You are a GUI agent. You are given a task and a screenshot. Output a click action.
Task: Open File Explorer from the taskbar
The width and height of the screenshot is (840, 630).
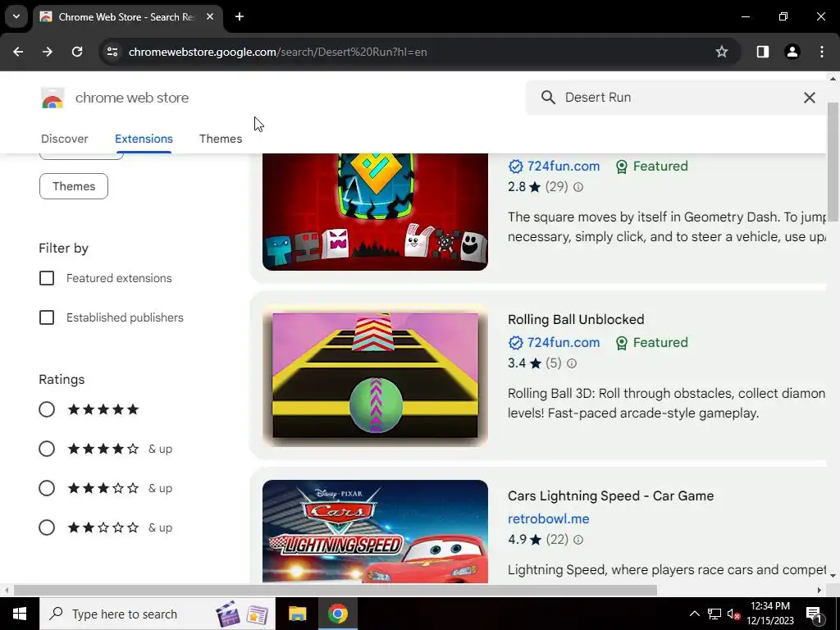[297, 614]
